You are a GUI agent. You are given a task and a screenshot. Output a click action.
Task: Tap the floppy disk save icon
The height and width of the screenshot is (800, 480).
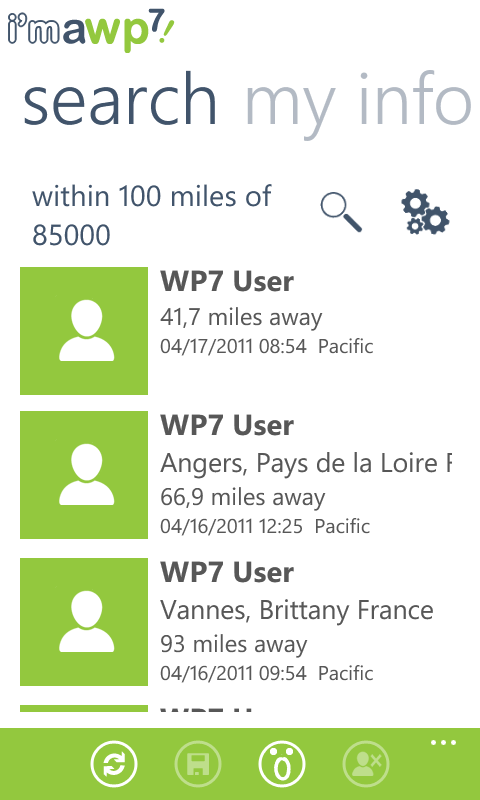[198, 765]
